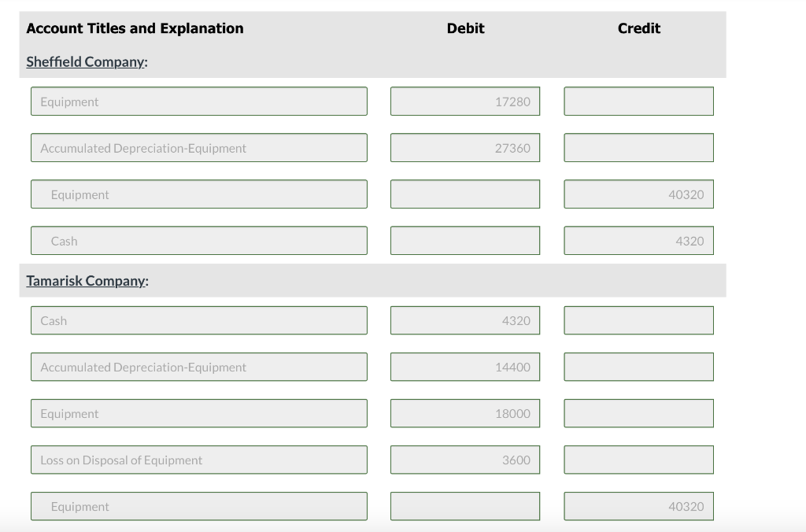Click Tamarisk's debit field showing 4320
Screen dimensions: 806x532
pos(465,320)
